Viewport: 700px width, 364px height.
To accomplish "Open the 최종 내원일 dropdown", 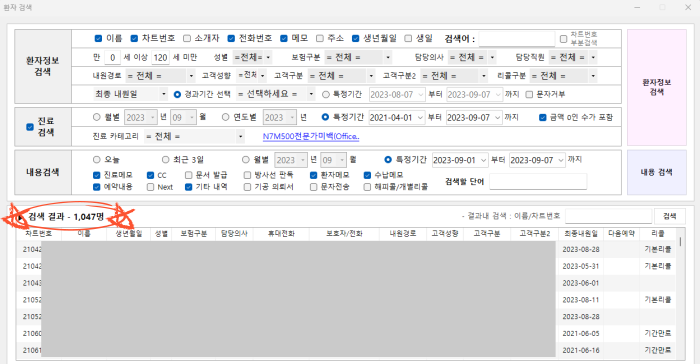I will tap(130, 94).
